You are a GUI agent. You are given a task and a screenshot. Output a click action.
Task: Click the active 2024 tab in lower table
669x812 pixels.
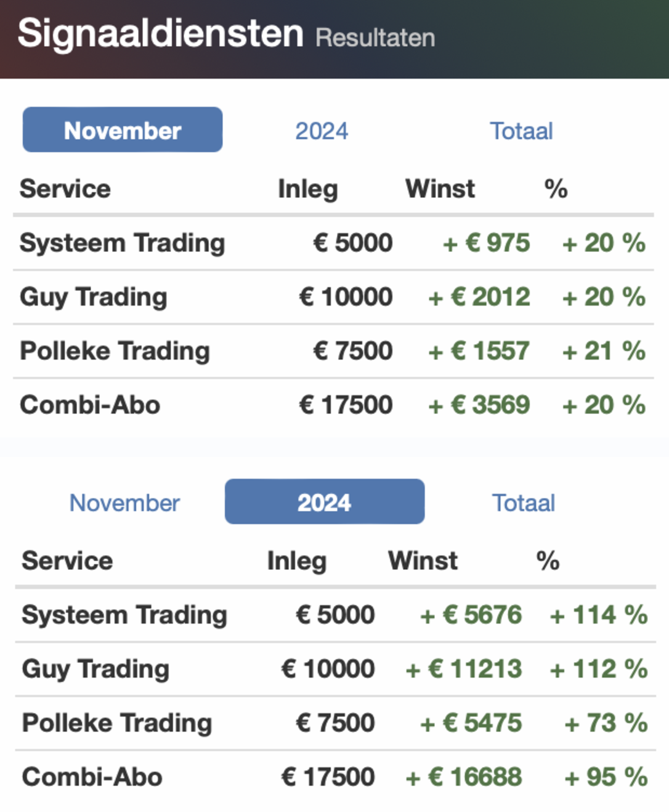pos(325,501)
